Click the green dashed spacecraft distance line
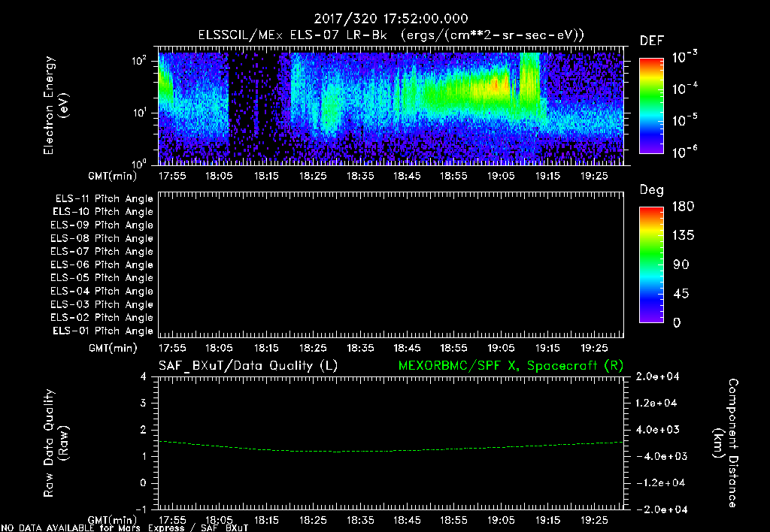The height and width of the screenshot is (532, 770). pyautogui.click(x=391, y=448)
